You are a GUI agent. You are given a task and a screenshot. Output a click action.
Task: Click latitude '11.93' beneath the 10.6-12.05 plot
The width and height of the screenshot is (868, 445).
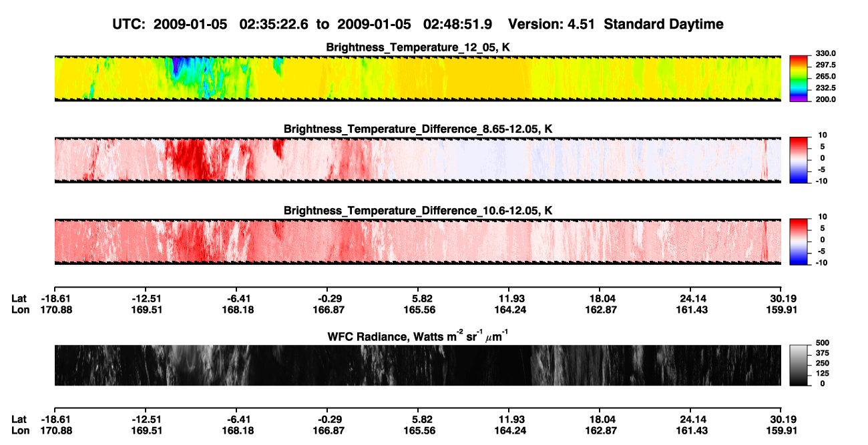pos(509,298)
